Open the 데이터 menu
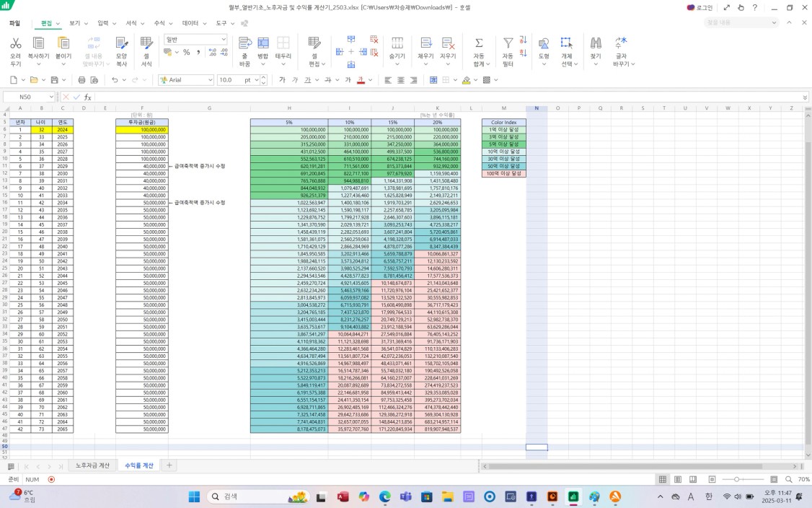Image resolution: width=812 pixels, height=508 pixels. coord(190,23)
